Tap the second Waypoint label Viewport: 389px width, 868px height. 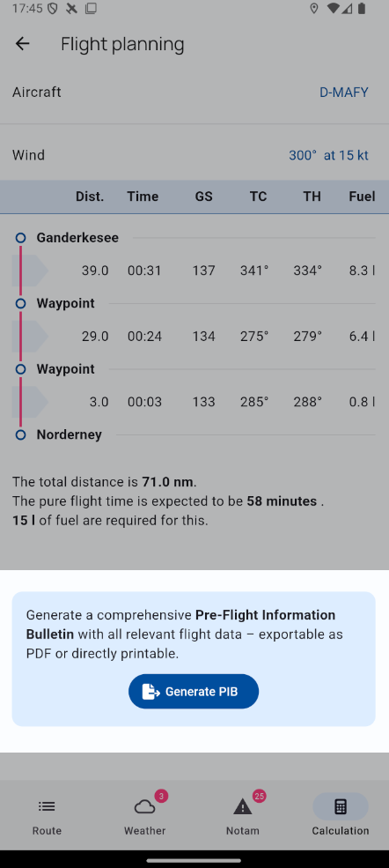[66, 369]
